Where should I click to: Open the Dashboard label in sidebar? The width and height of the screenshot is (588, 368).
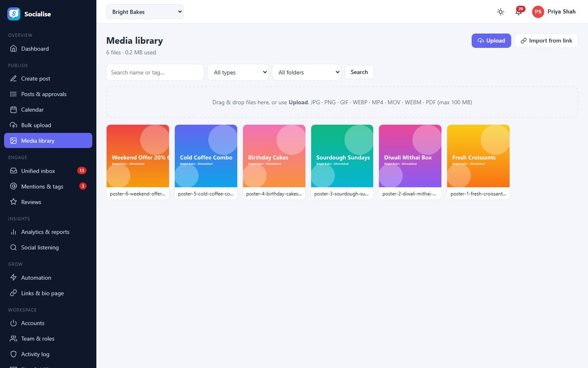(x=35, y=49)
